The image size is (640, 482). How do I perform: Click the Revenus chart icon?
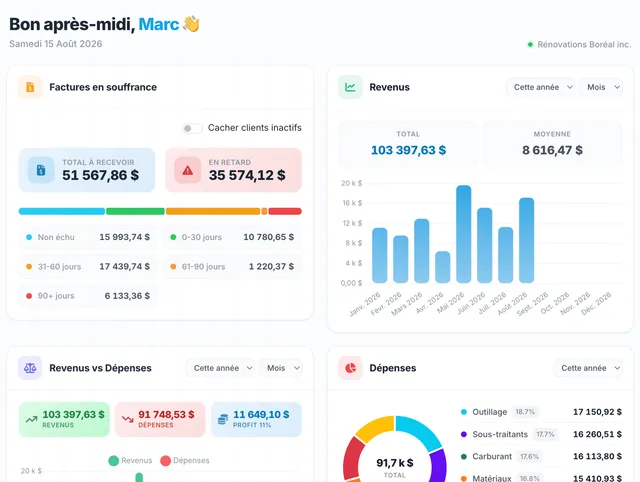click(350, 87)
